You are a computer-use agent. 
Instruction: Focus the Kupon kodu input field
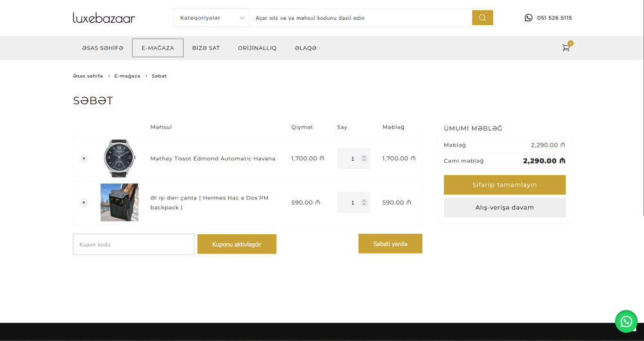point(133,244)
